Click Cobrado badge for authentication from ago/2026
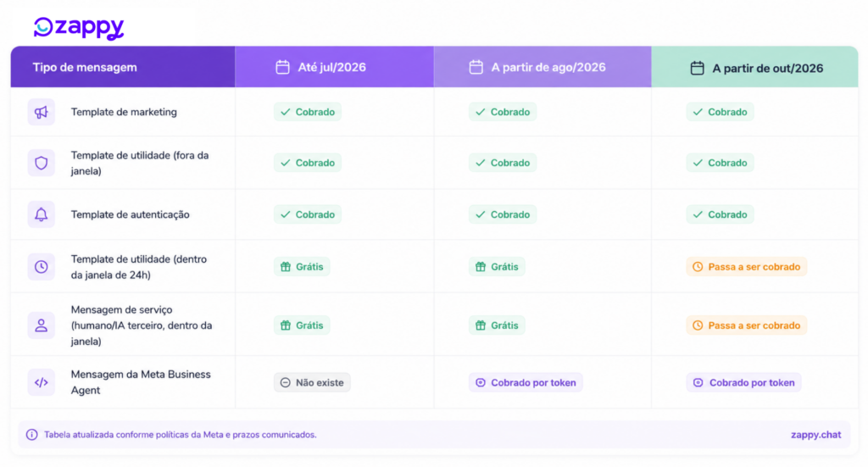 503,214
